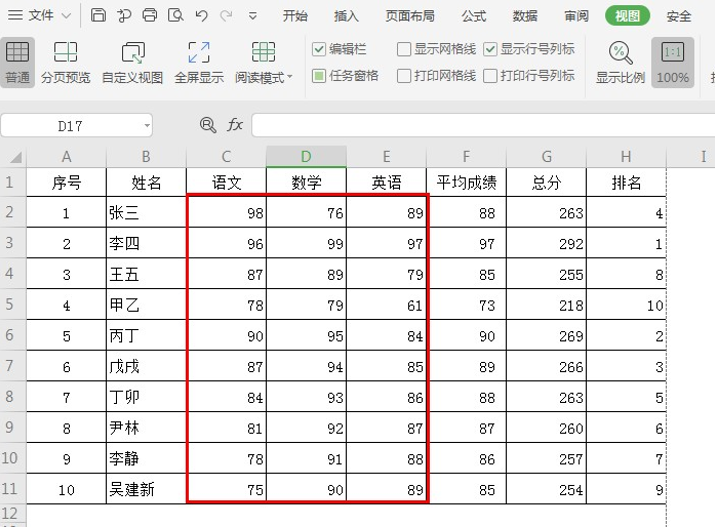The width and height of the screenshot is (715, 532).
Task: Enable 打印网格线 print gridlines
Action: [404, 76]
